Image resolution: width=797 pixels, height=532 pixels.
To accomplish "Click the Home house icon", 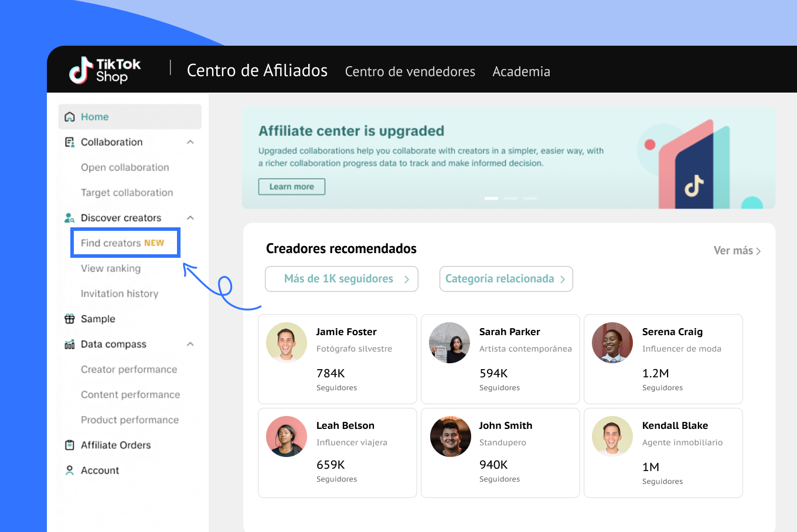I will click(x=70, y=117).
